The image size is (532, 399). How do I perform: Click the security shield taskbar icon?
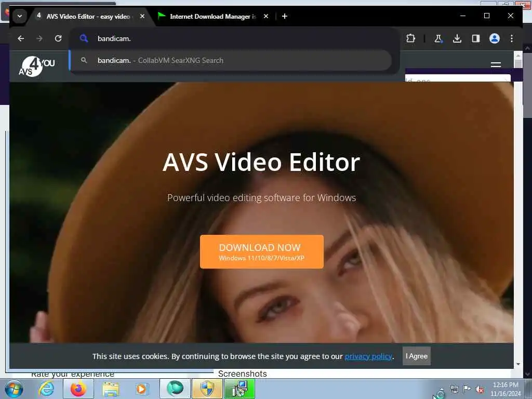tap(207, 389)
